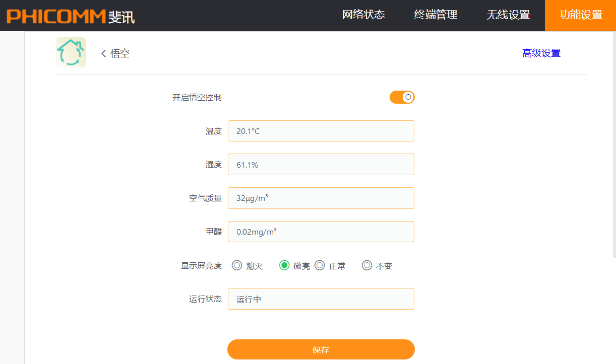This screenshot has width=616, height=364.
Task: Go to the 无线设置 tab
Action: tap(508, 15)
